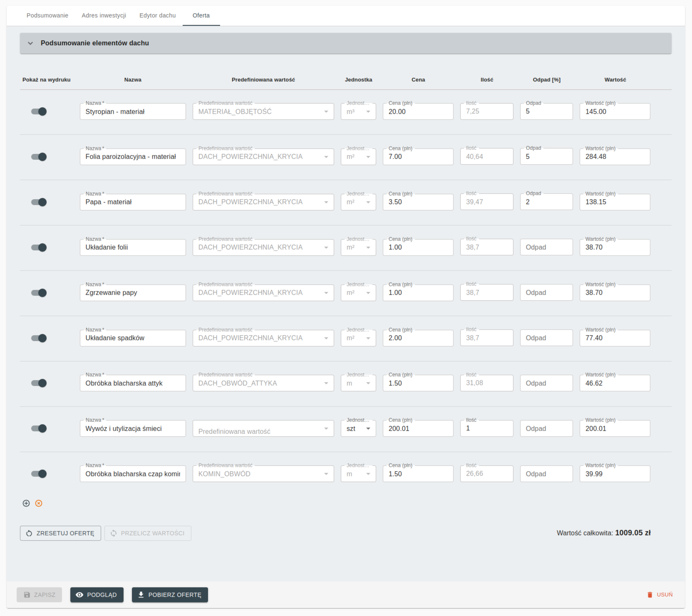Click the recalc icon in PRZELICZ WARTOŚCI
Screen dimensions: 692x616
pyautogui.click(x=114, y=533)
